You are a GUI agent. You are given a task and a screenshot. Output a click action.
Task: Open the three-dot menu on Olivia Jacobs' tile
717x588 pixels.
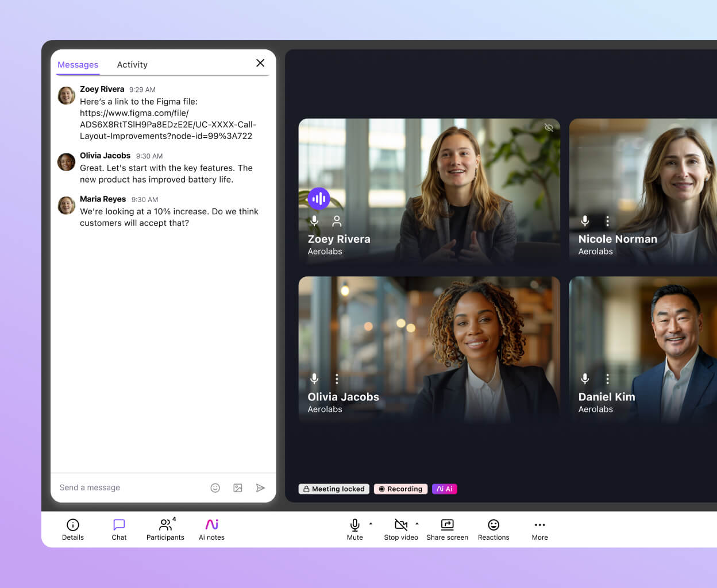click(x=336, y=379)
